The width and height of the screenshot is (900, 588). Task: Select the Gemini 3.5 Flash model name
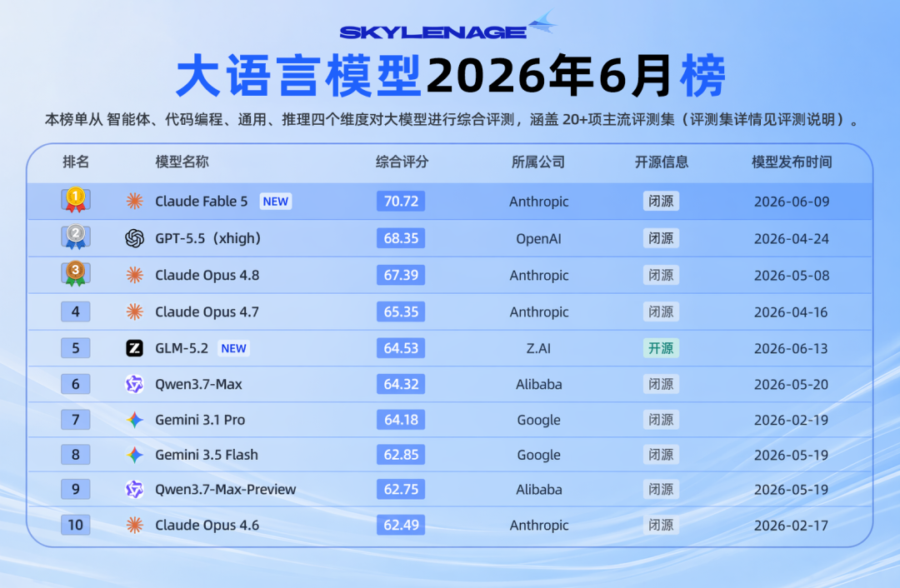click(207, 455)
